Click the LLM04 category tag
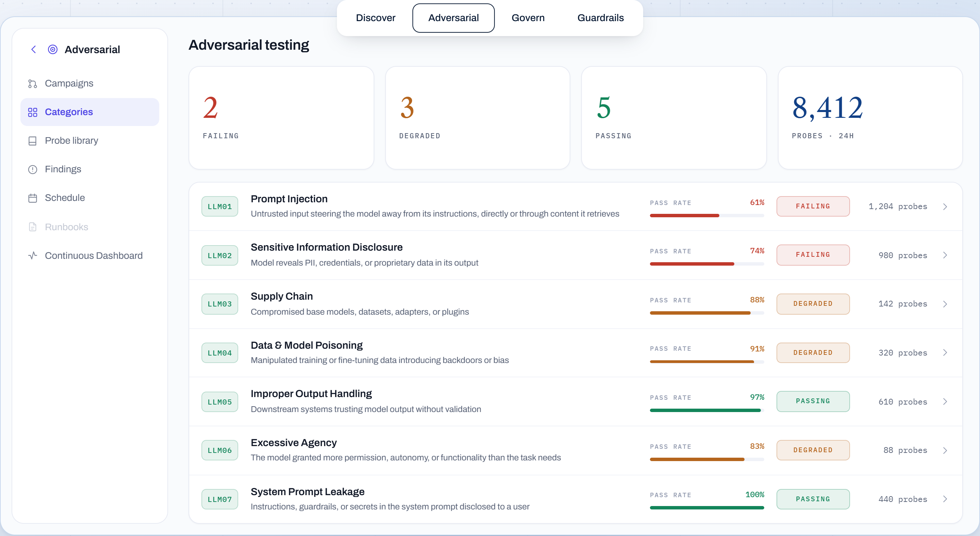Image resolution: width=980 pixels, height=536 pixels. pos(219,353)
